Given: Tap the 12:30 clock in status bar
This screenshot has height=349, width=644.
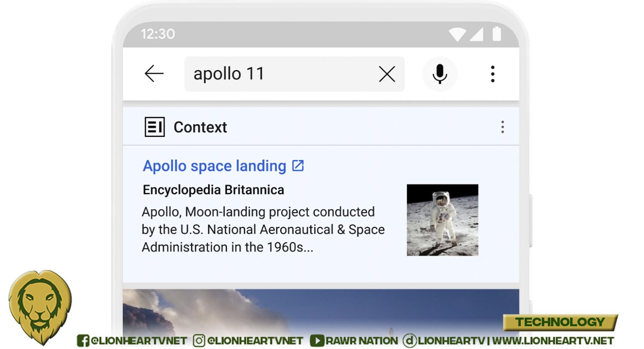Looking at the screenshot, I should click(158, 34).
